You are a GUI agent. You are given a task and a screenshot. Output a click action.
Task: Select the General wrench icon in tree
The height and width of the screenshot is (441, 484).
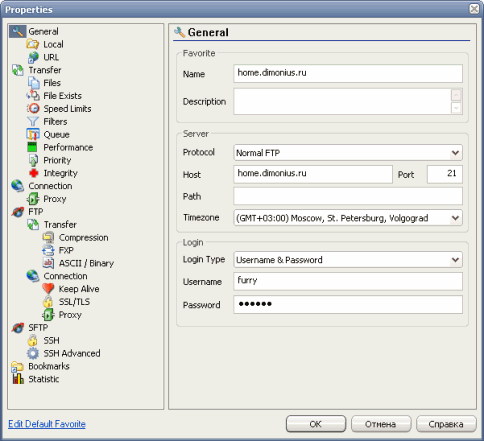17,31
